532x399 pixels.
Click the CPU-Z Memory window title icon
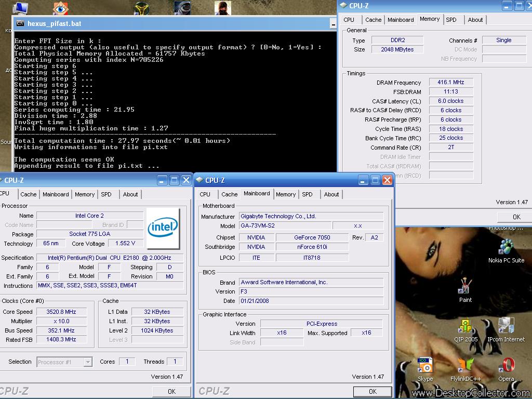tap(343, 5)
